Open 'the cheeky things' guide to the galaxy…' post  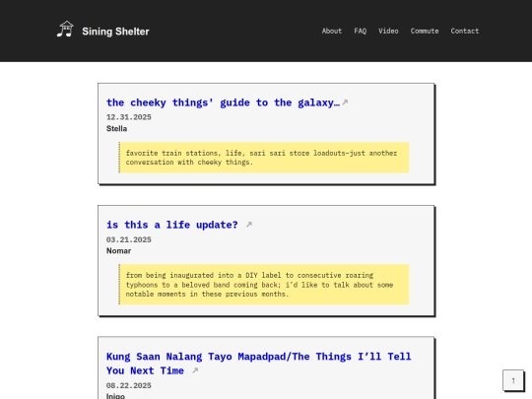pos(223,102)
